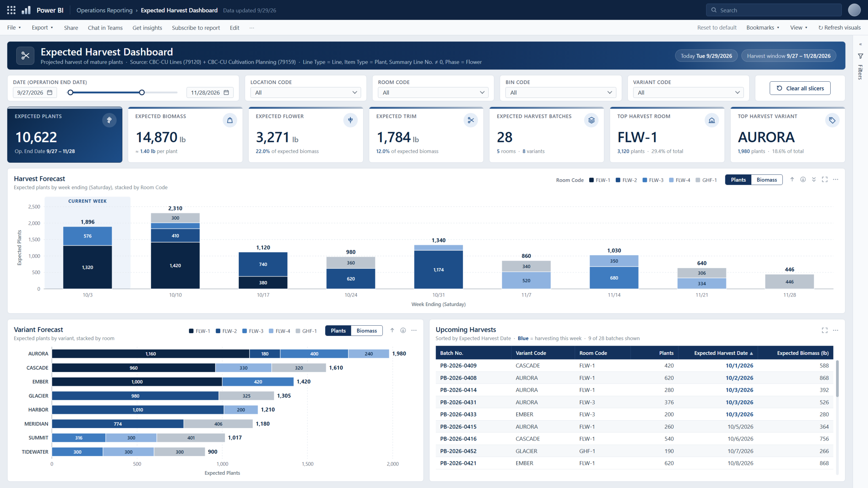Click expand next level icon in Harvest Forecast
This screenshot has height=488, width=868.
pyautogui.click(x=814, y=180)
